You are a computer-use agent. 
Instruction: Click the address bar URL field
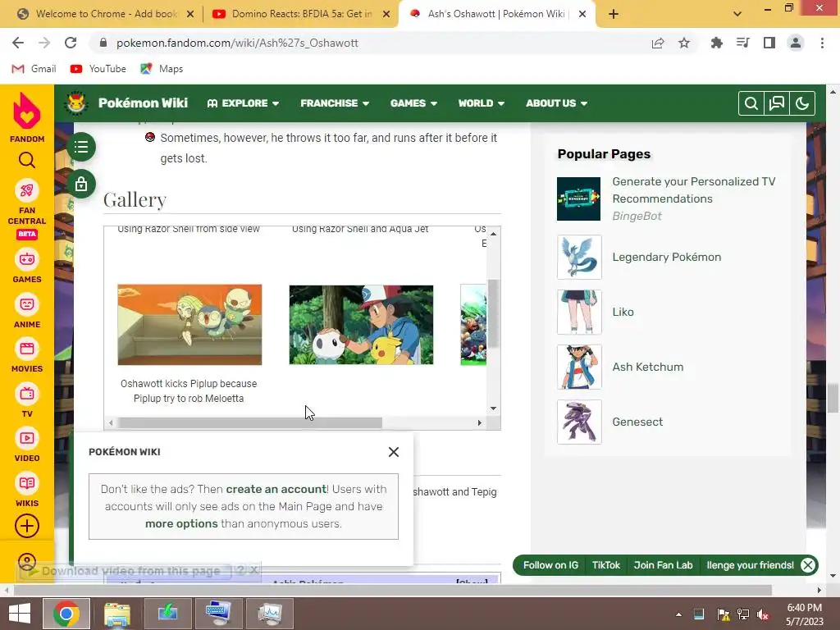point(370,43)
